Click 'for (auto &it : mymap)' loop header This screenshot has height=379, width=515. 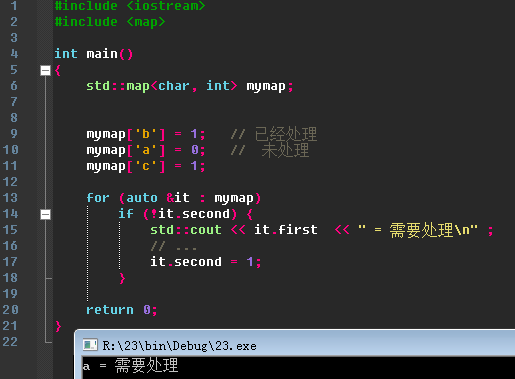tap(173, 198)
